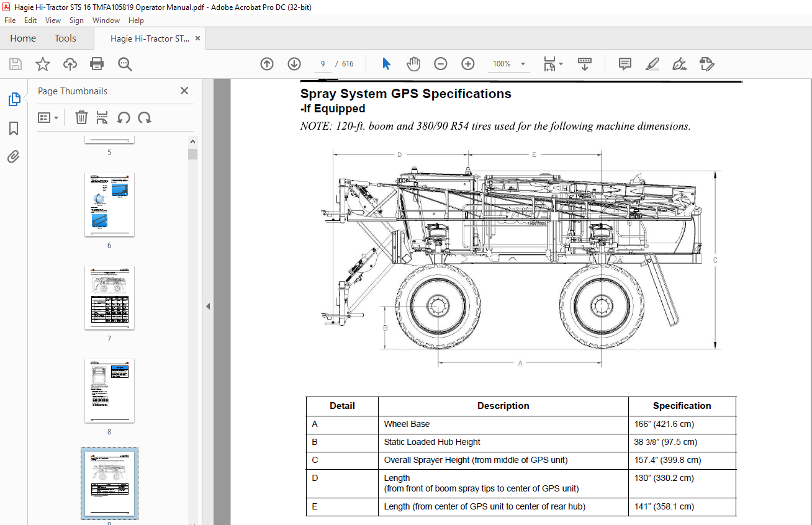The image size is (812, 525).
Task: Click the 'Detail' column header
Action: point(342,406)
